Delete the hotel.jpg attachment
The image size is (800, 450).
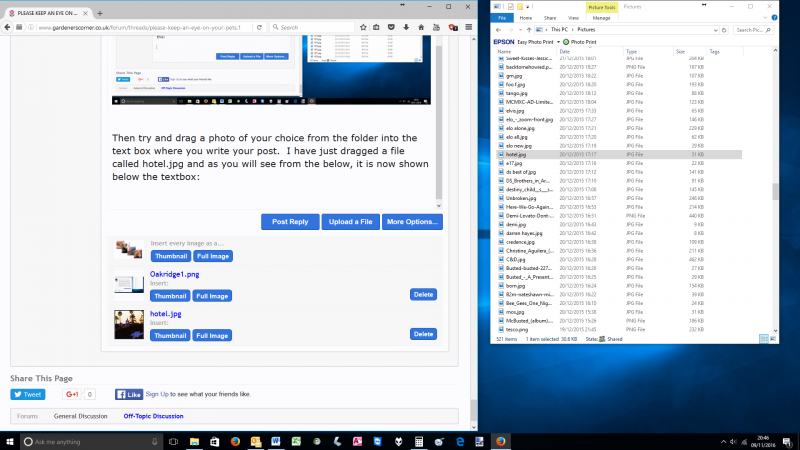tap(423, 333)
